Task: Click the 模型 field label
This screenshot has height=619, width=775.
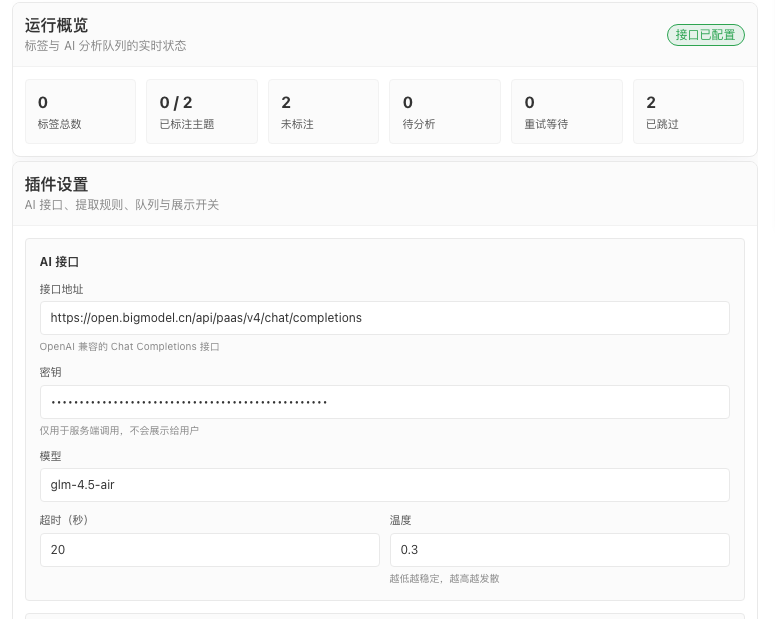Action: [x=50, y=456]
